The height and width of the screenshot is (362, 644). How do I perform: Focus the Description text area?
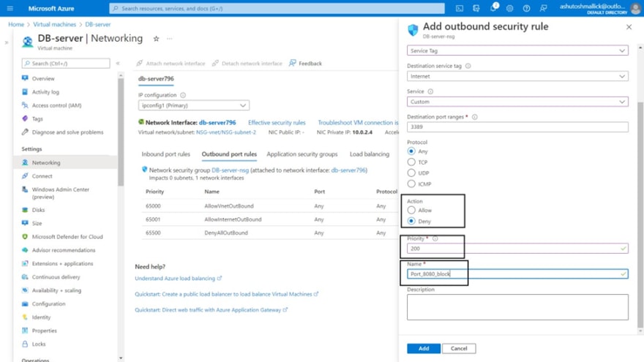[517, 307]
